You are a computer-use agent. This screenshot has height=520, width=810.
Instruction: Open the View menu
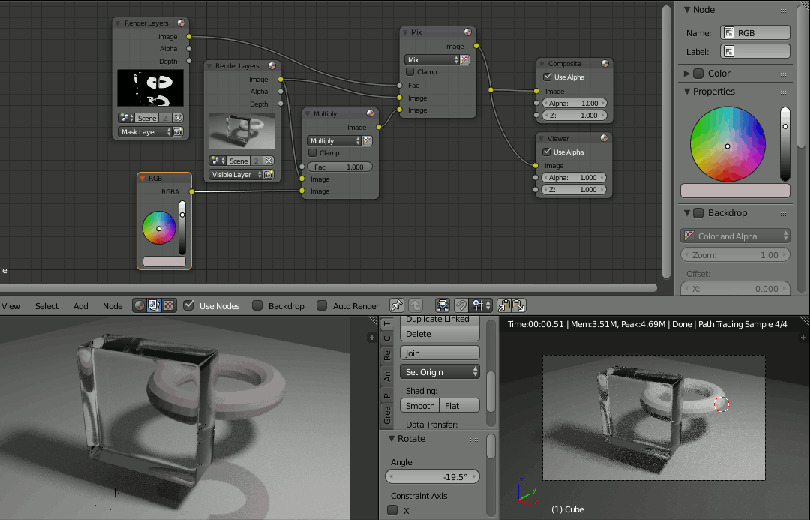pos(11,306)
